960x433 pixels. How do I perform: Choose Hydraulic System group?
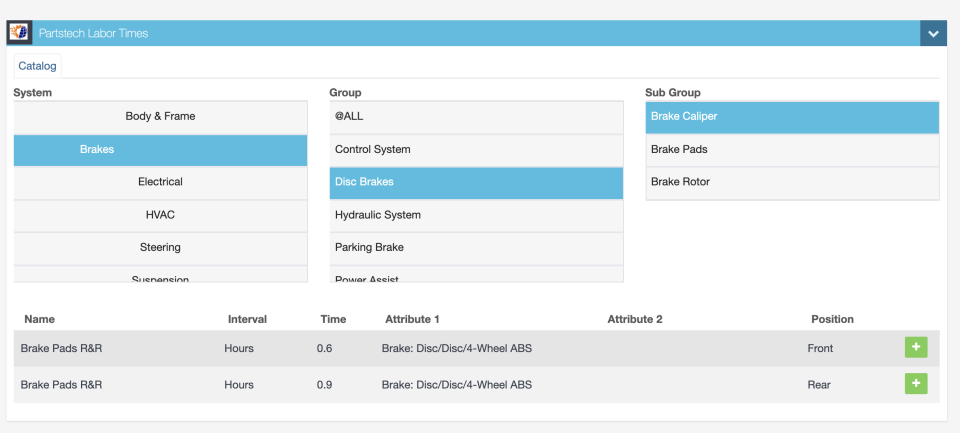tap(476, 215)
